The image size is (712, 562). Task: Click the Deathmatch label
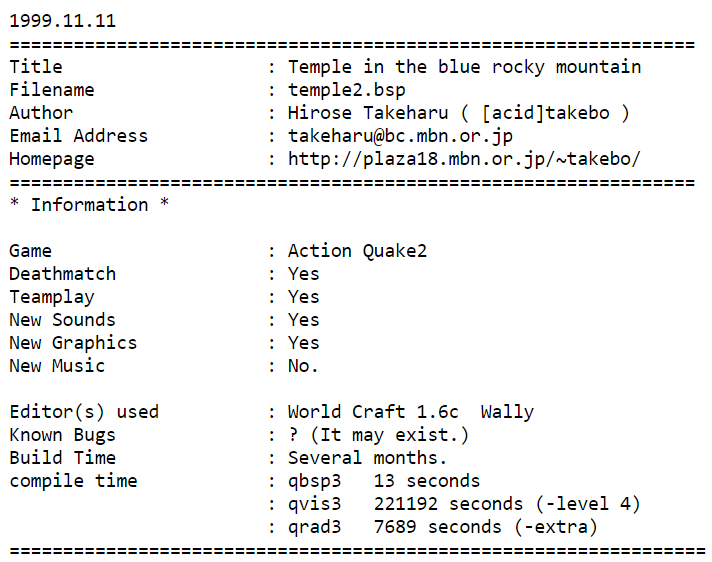coord(63,274)
